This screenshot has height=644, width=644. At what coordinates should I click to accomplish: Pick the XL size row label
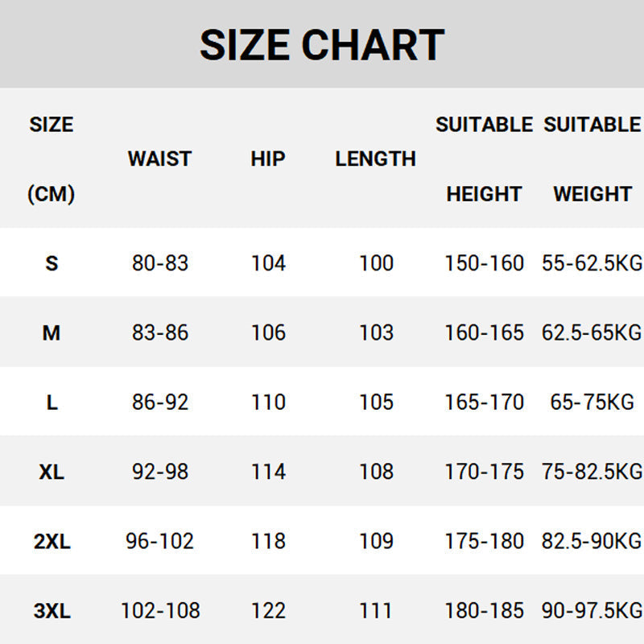coord(52,472)
